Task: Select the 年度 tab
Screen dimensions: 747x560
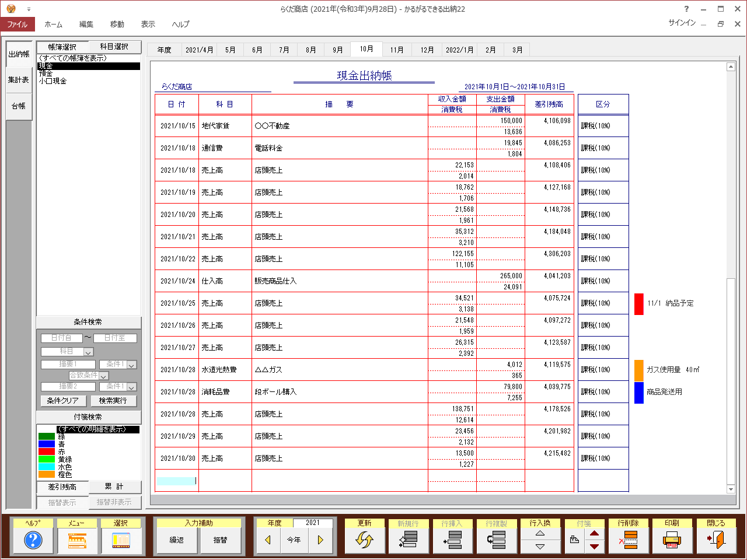Action: tap(165, 50)
